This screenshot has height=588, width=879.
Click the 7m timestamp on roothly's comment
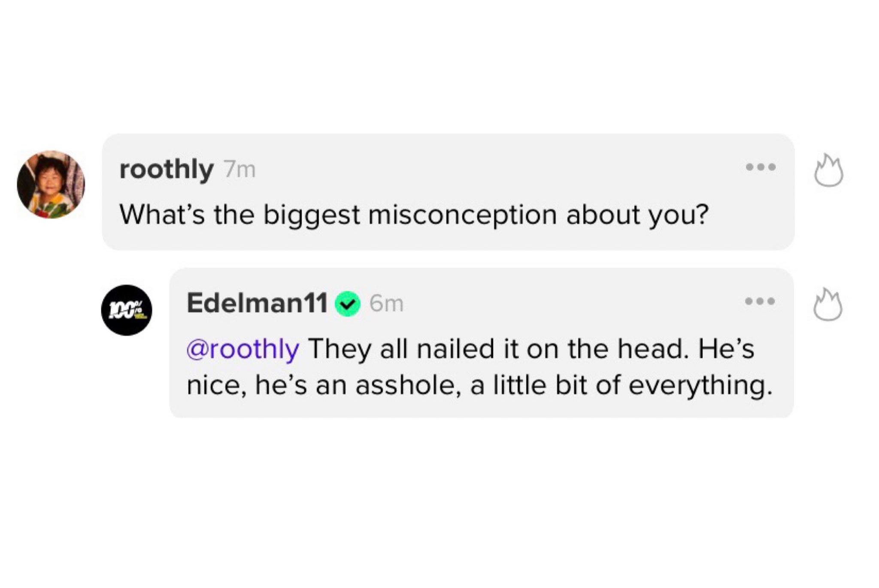click(239, 170)
